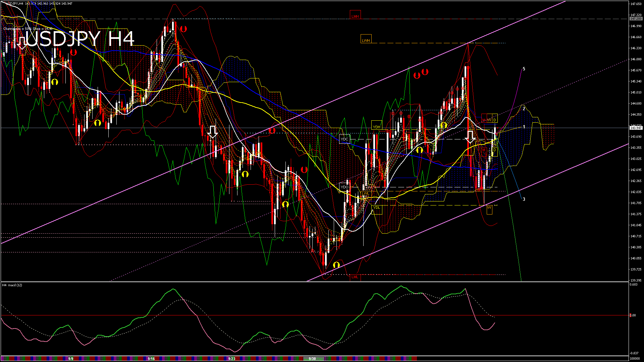Click yellow up-arrow marker at lowest low
The width and height of the screenshot is (644, 362).
click(x=336, y=265)
